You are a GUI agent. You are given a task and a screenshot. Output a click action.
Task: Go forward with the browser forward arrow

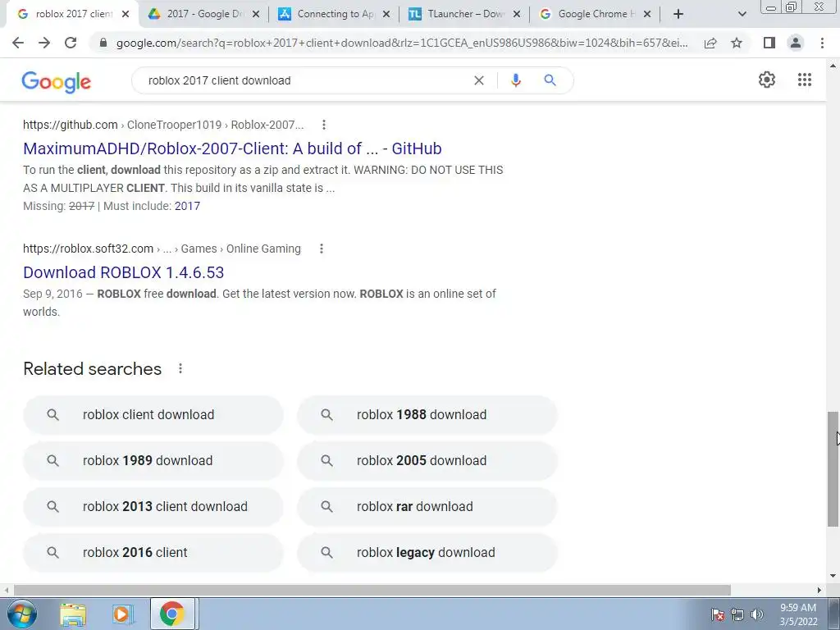coord(44,43)
